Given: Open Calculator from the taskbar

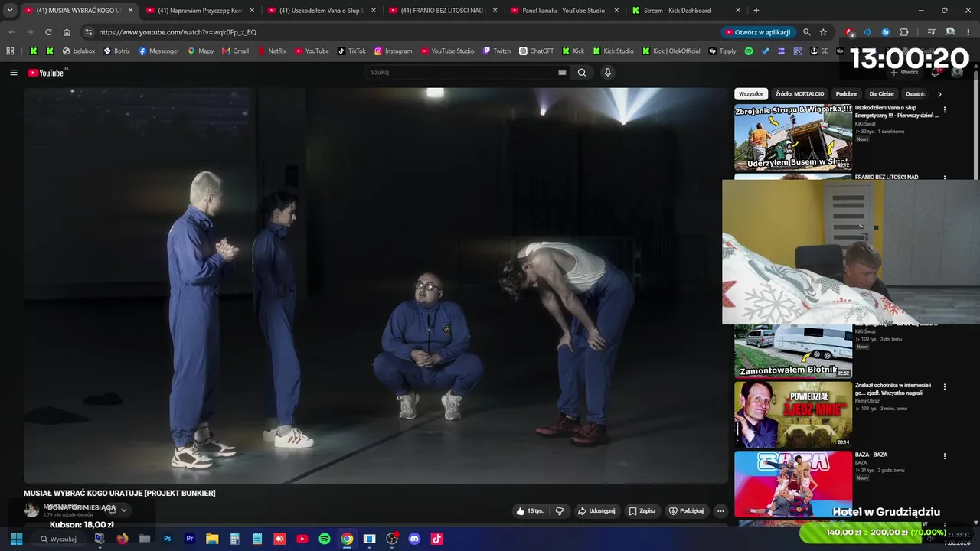Looking at the screenshot, I should (x=235, y=539).
